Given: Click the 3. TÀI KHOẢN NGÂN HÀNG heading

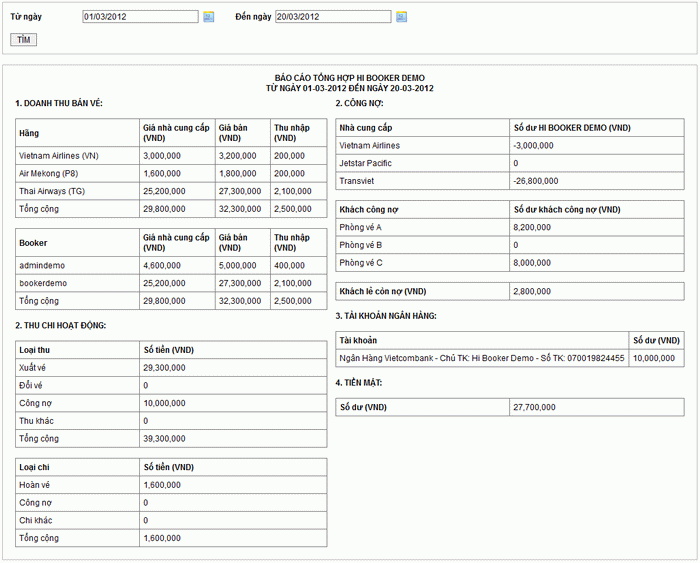Looking at the screenshot, I should pyautogui.click(x=386, y=316).
